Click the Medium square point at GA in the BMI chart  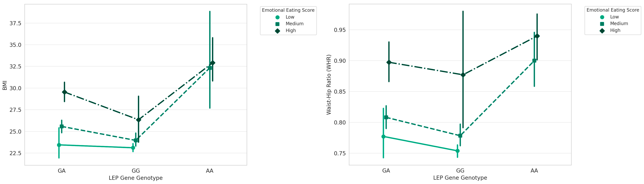pyautogui.click(x=62, y=126)
